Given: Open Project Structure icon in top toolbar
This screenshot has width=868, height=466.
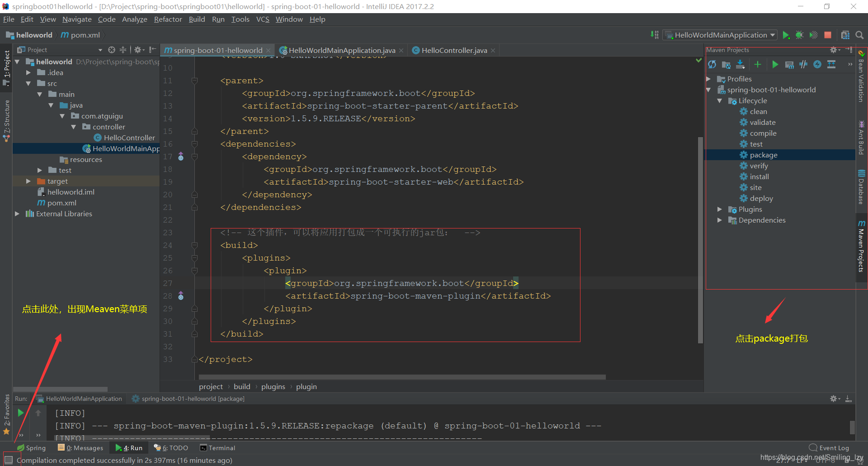Looking at the screenshot, I should coord(845,35).
